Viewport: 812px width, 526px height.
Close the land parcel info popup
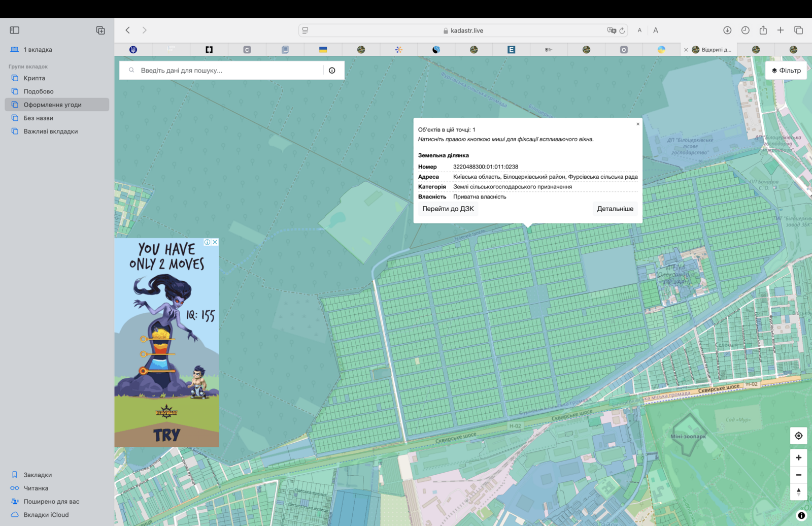638,124
